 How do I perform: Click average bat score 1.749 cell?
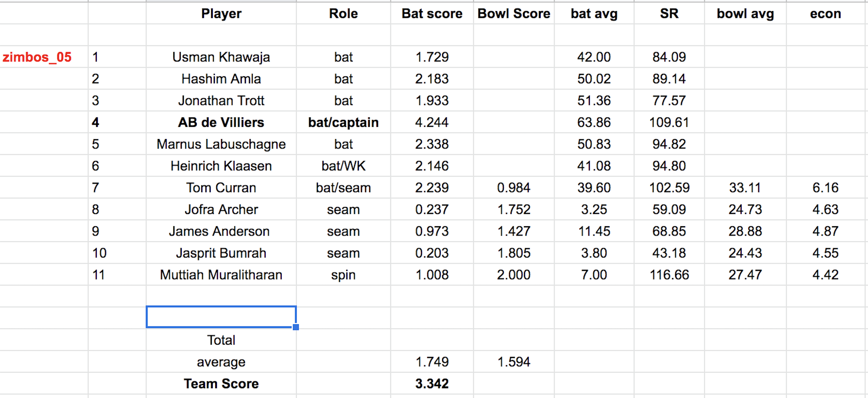coord(432,362)
